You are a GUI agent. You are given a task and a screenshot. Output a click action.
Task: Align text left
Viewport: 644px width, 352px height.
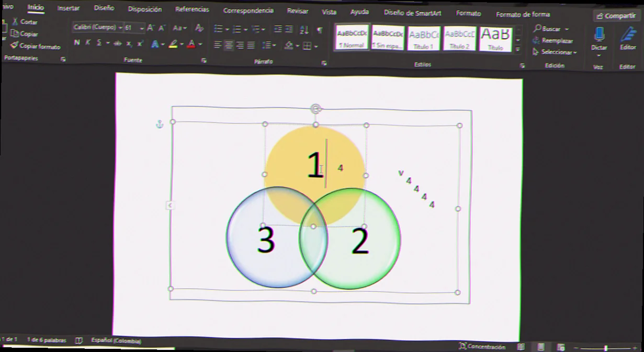click(x=218, y=45)
